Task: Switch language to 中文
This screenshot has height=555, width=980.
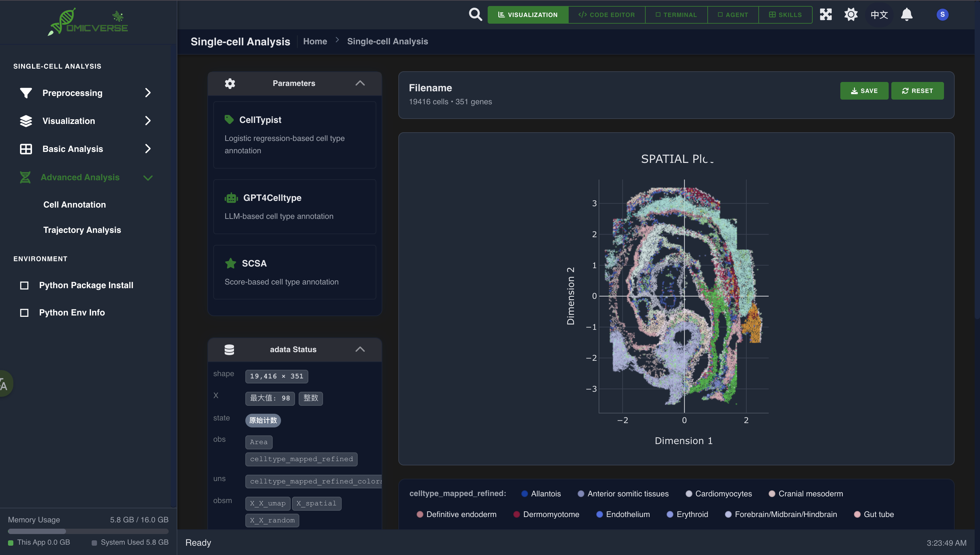Action: click(879, 14)
